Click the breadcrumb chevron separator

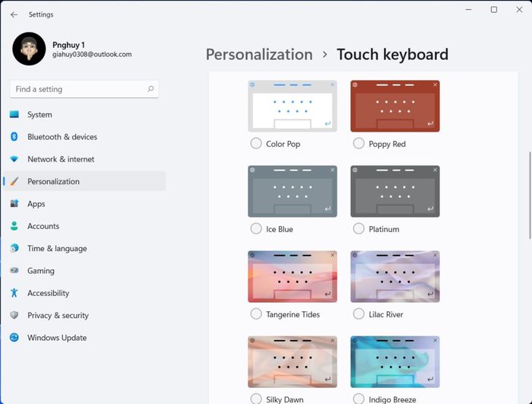tap(325, 54)
